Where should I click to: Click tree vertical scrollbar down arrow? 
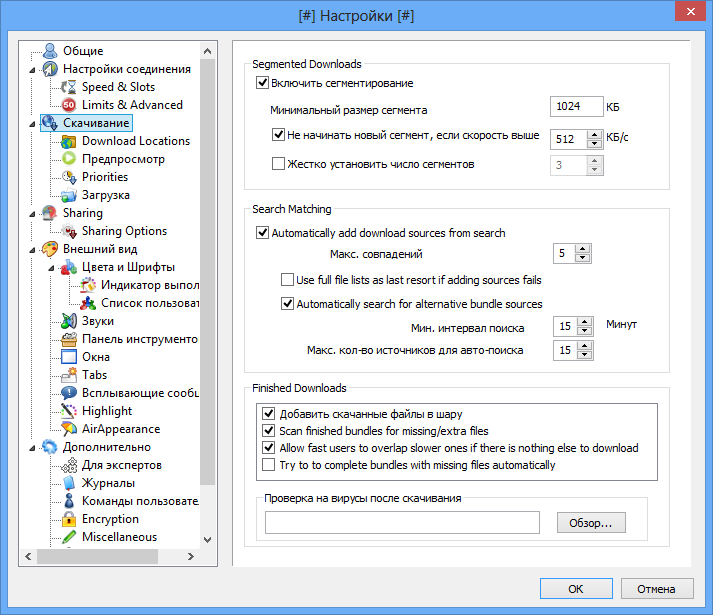click(x=207, y=540)
